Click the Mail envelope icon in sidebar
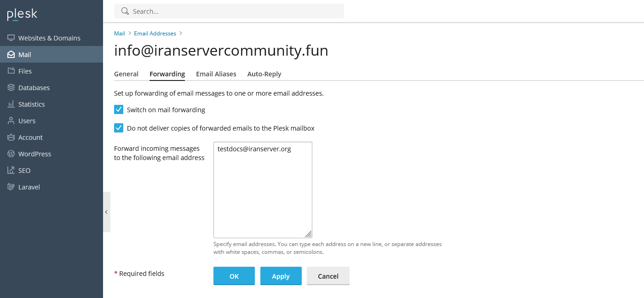The height and width of the screenshot is (298, 644). coord(11,54)
